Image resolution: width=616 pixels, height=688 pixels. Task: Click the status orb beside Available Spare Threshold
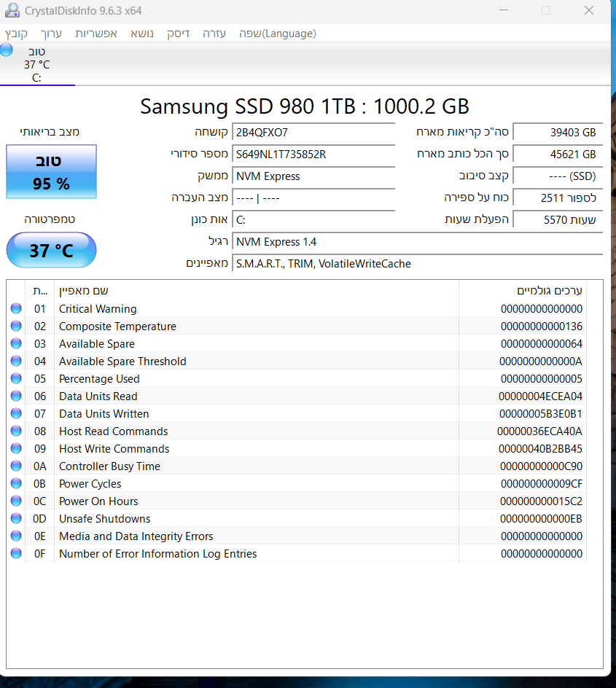coord(16,361)
